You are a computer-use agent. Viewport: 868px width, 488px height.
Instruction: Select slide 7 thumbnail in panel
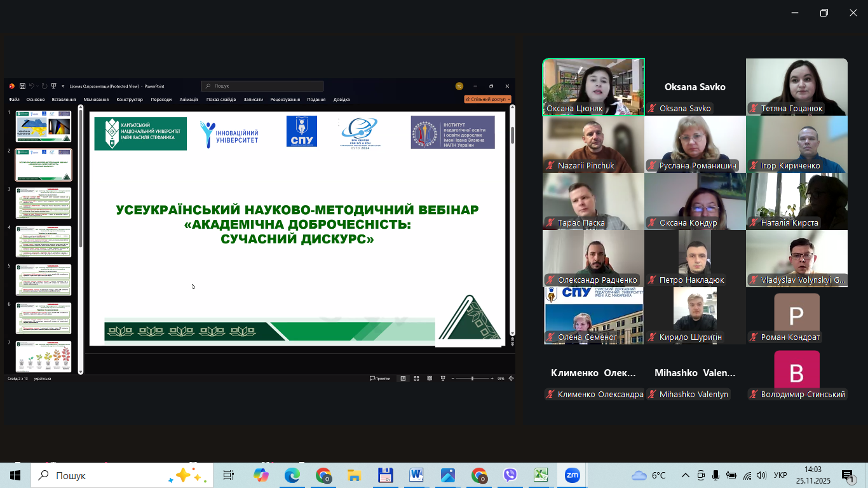[43, 356]
